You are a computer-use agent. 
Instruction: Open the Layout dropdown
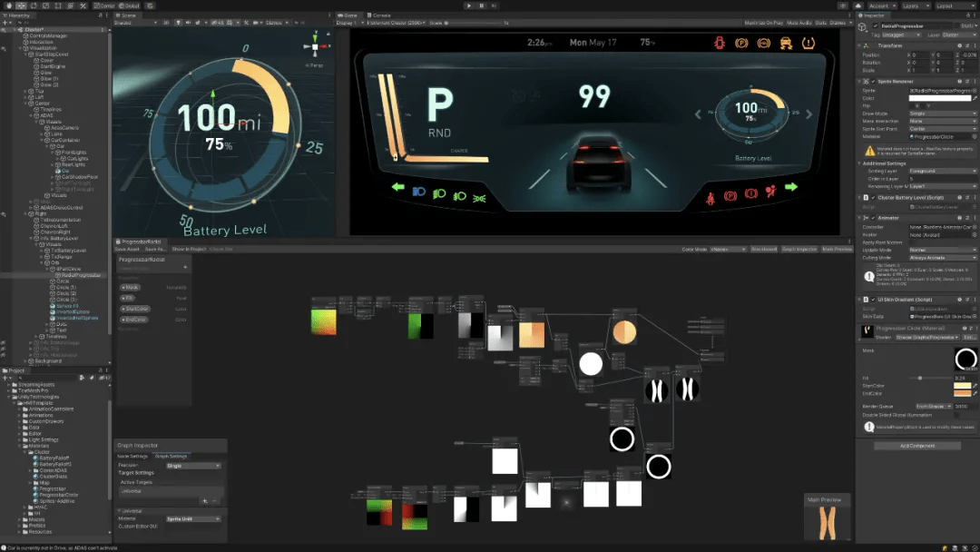coord(954,5)
